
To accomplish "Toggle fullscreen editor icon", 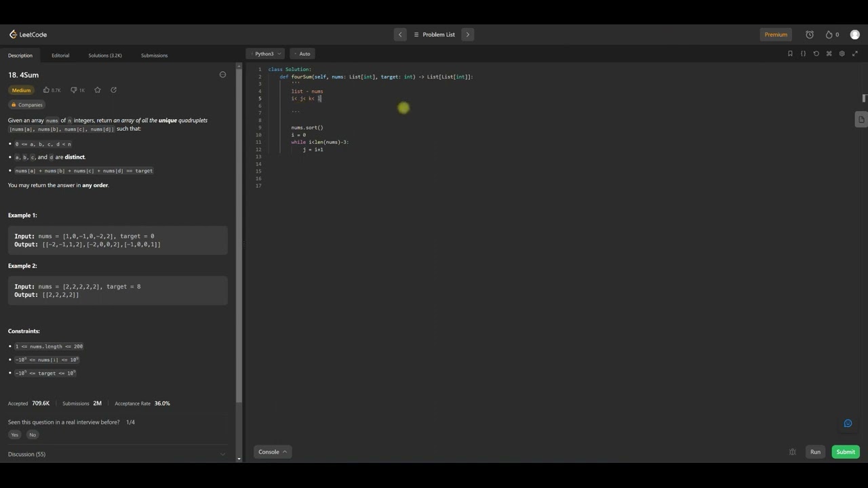I will [x=855, y=54].
